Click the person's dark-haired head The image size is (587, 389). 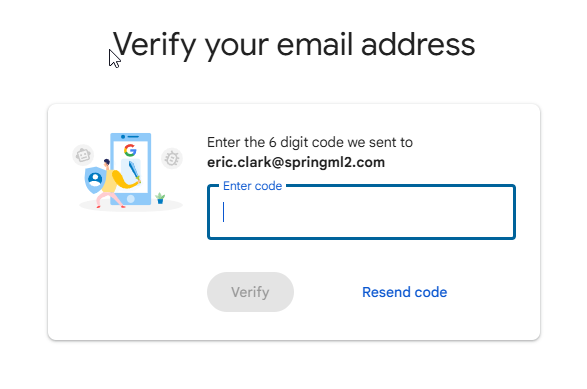point(107,162)
